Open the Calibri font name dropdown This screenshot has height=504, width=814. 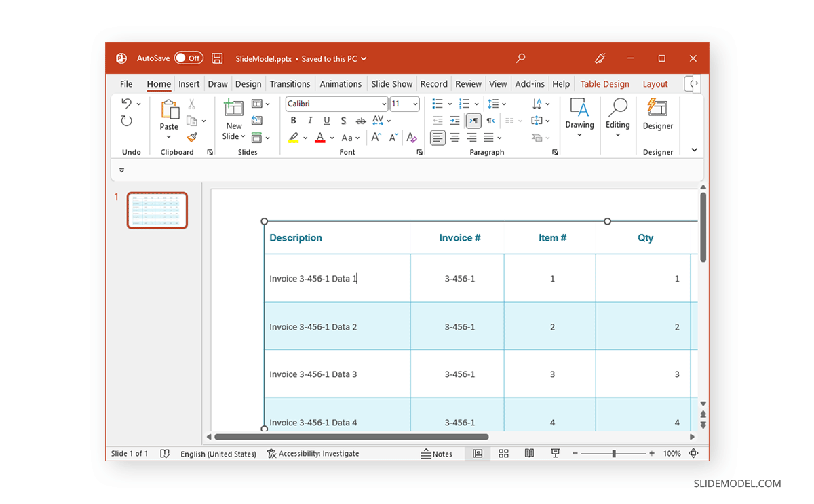385,103
